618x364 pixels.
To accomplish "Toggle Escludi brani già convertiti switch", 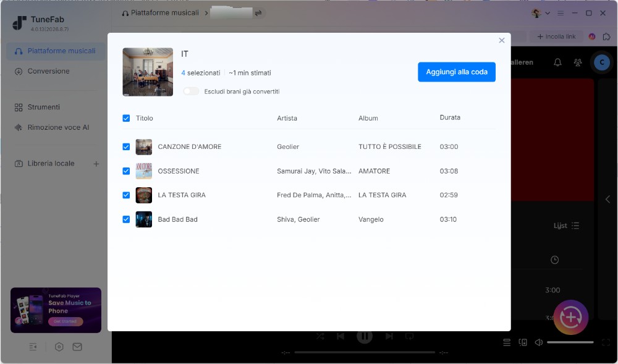I will (x=191, y=91).
